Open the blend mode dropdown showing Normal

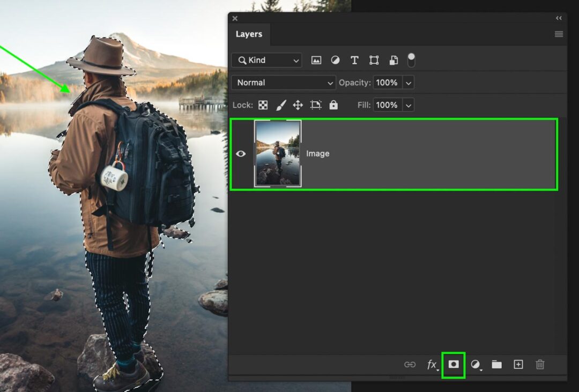[x=283, y=82]
